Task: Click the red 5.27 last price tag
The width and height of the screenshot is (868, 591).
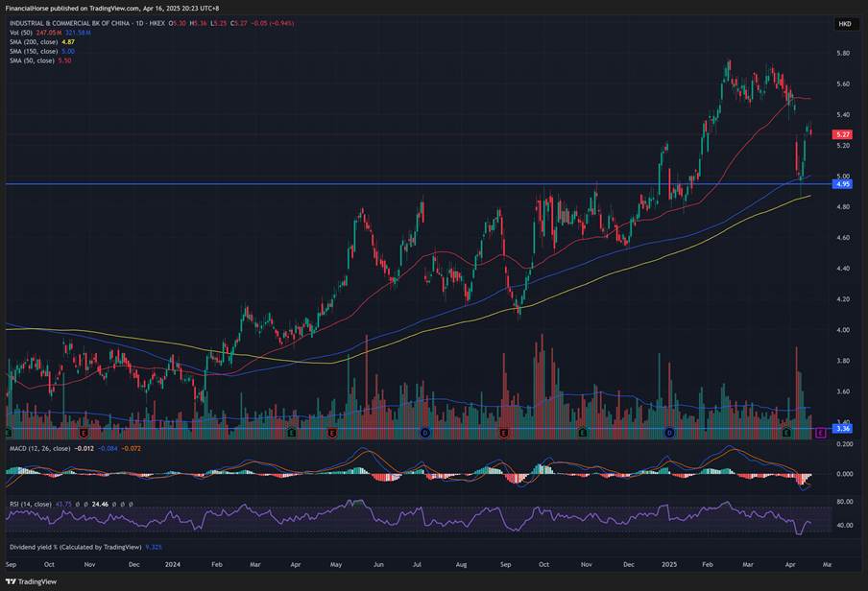Action: point(842,134)
